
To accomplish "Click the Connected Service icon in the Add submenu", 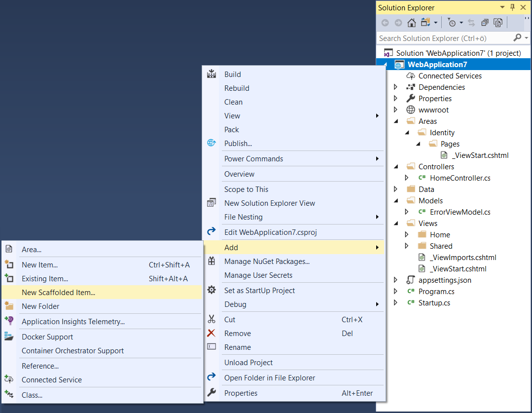I will [9, 379].
